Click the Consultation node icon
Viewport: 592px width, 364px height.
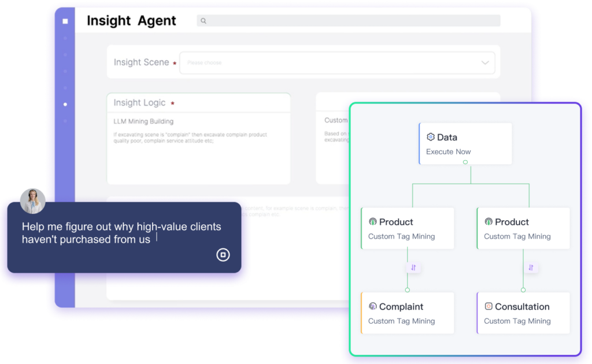coord(488,307)
